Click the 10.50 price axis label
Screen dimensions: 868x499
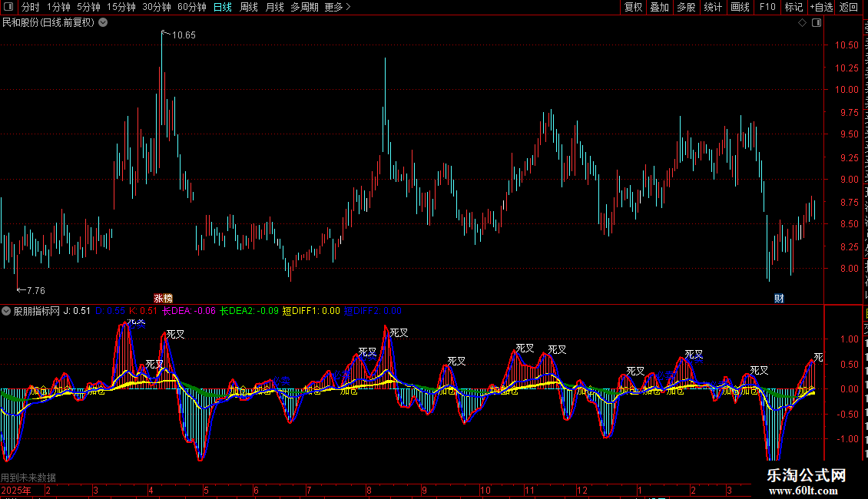[x=846, y=45]
